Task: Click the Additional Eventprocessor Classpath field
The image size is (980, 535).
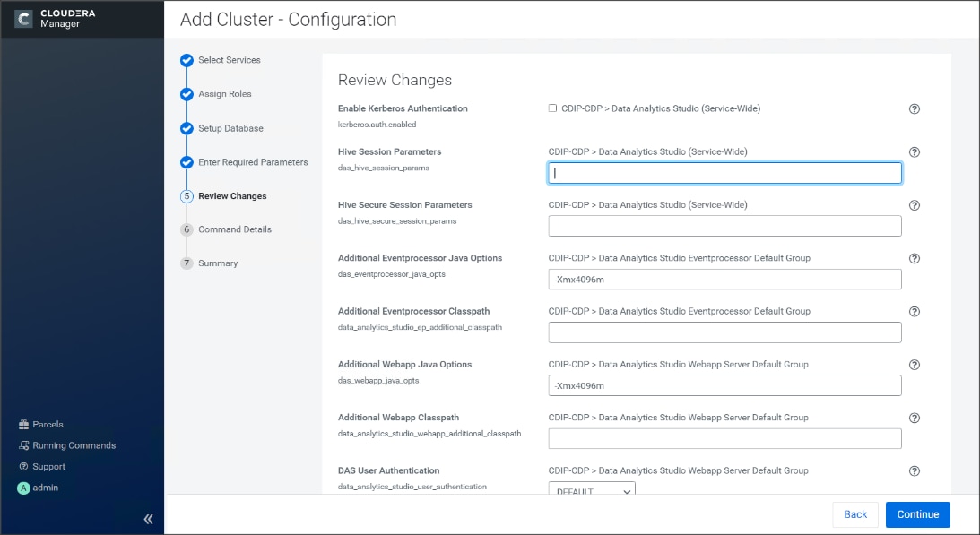Action: click(x=725, y=332)
